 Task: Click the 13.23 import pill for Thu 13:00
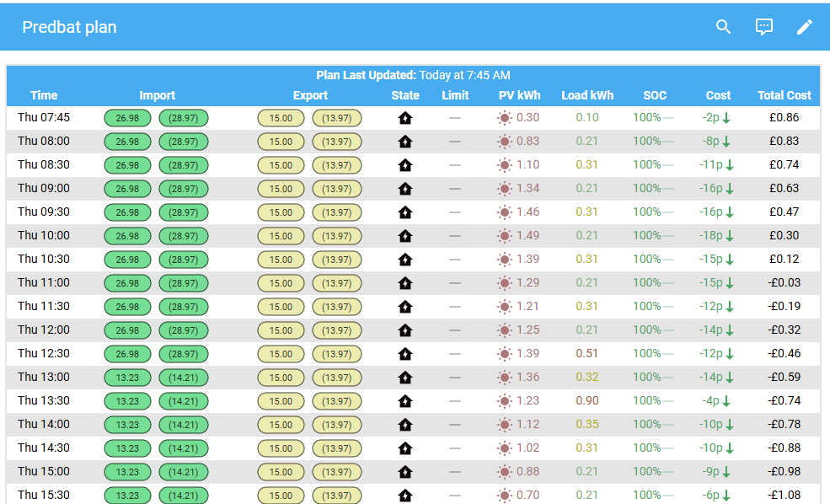127,378
